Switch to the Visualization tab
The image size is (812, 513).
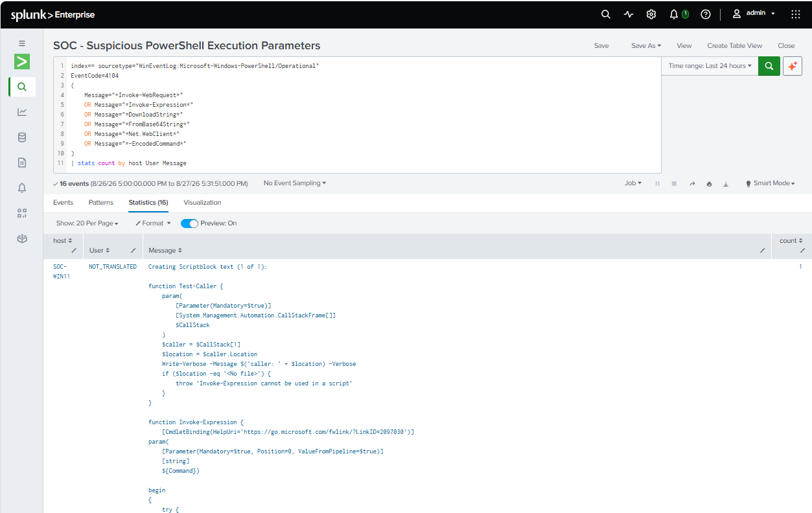[202, 203]
